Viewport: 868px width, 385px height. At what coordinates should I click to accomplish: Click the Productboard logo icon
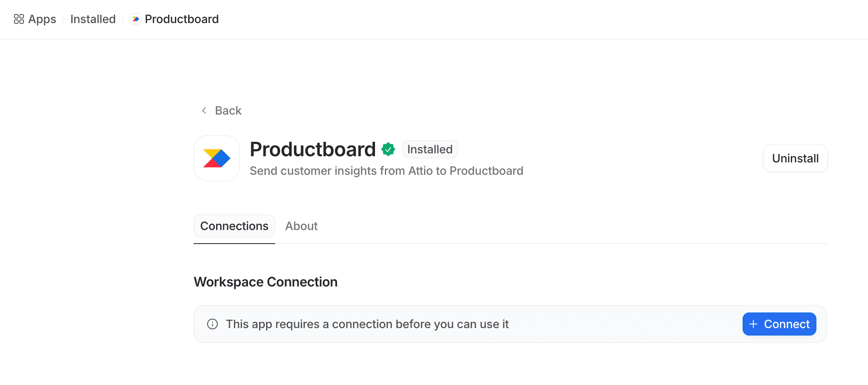[x=216, y=158]
